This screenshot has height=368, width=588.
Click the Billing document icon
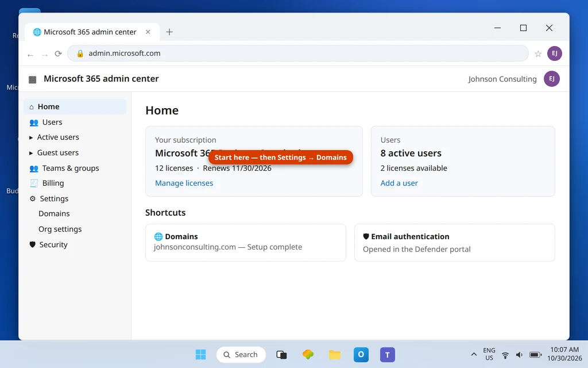click(34, 183)
